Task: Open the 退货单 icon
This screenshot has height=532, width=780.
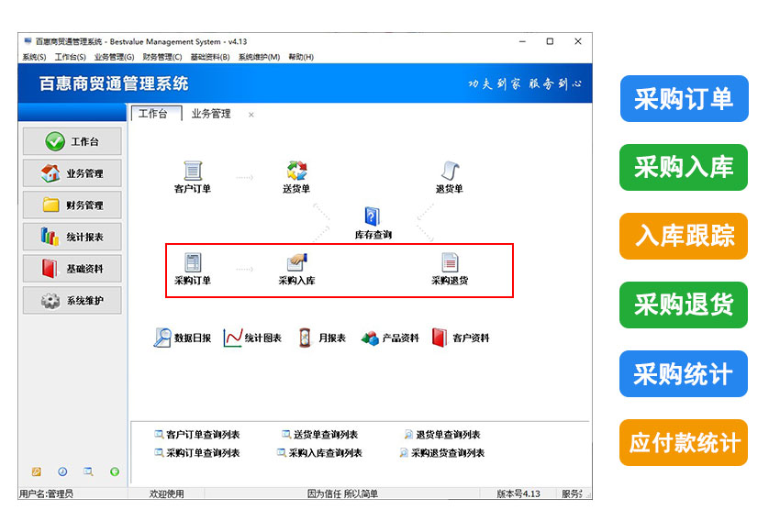Action: [450, 171]
